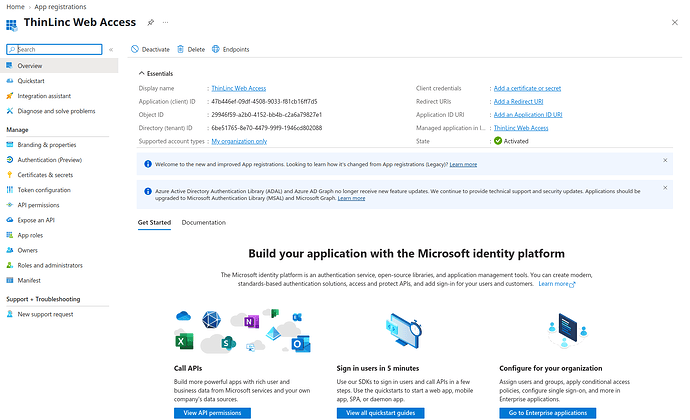Image resolution: width=690 pixels, height=420 pixels.
Task: Click Roles and administrators icon
Action: [x=9, y=265]
